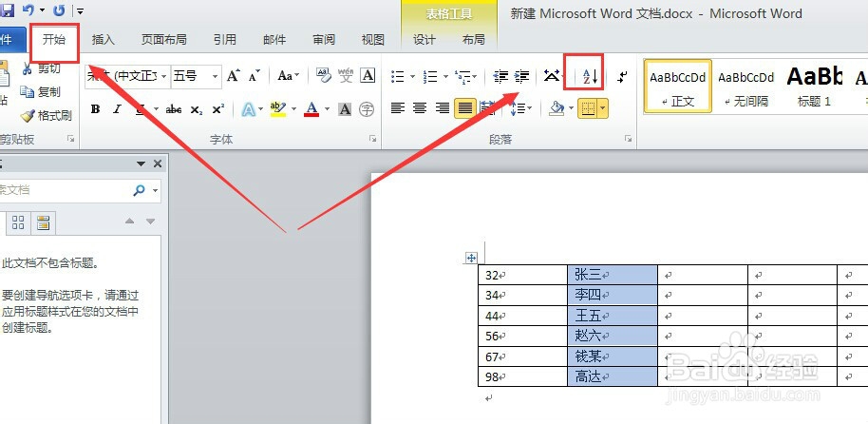The height and width of the screenshot is (424, 868).
Task: Click the line spacing icon
Action: pos(519,108)
